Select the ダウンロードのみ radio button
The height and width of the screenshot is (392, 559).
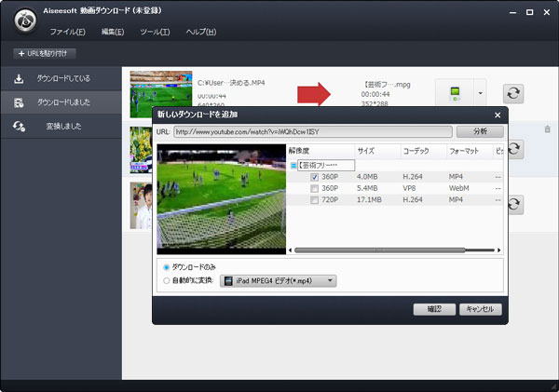click(167, 267)
